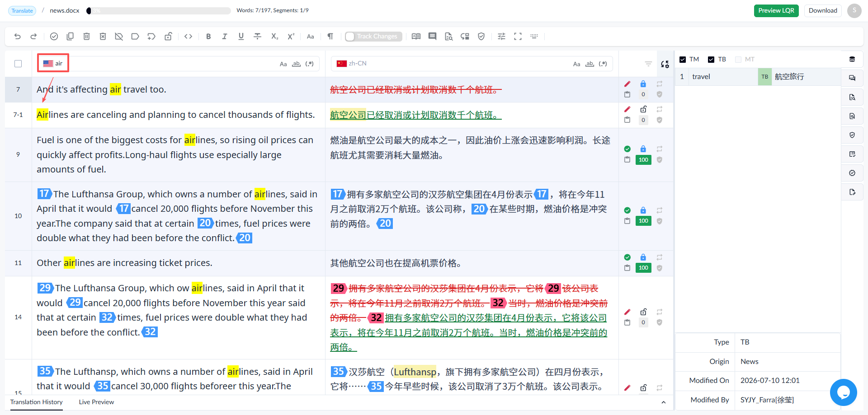Apply bold formatting
The image size is (868, 415).
[x=208, y=37]
